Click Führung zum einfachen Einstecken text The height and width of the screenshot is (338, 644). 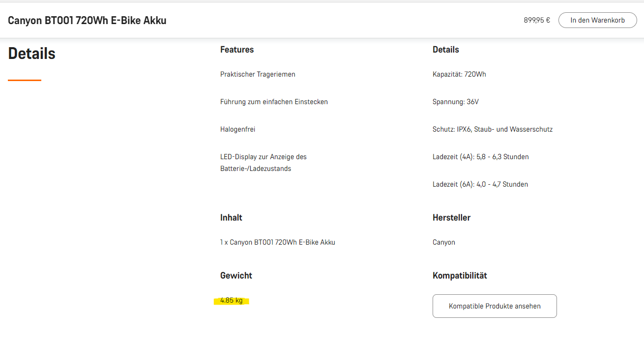274,102
